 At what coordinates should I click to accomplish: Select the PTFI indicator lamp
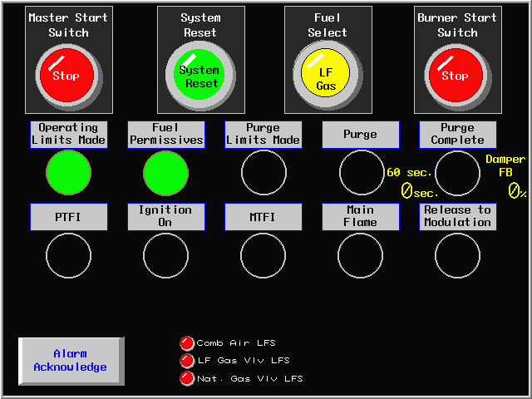68,255
